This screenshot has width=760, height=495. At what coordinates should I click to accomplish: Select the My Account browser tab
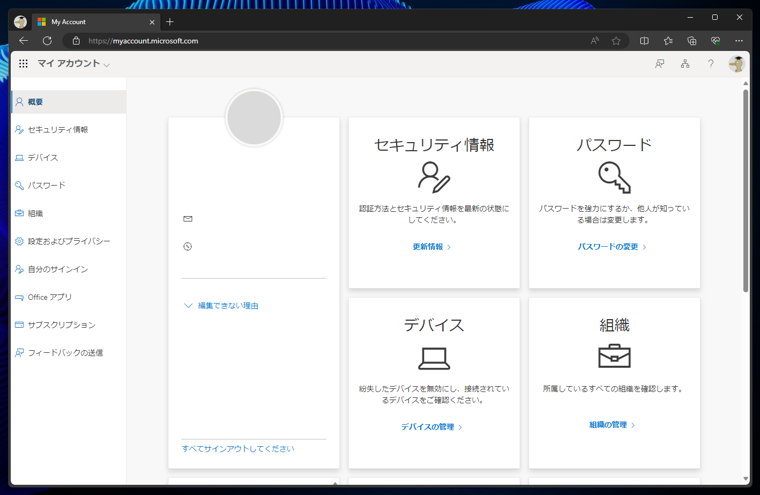click(x=95, y=22)
